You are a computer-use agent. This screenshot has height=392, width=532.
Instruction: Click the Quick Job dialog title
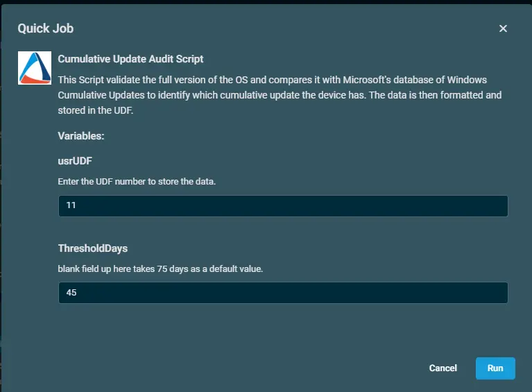[x=46, y=28]
